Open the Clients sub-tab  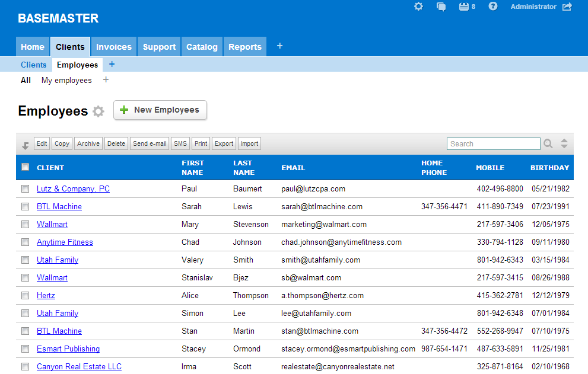[34, 65]
